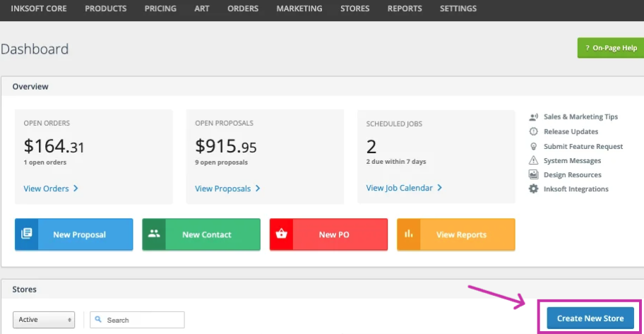Click the New Proposal document icon
This screenshot has height=334, width=644.
[27, 234]
